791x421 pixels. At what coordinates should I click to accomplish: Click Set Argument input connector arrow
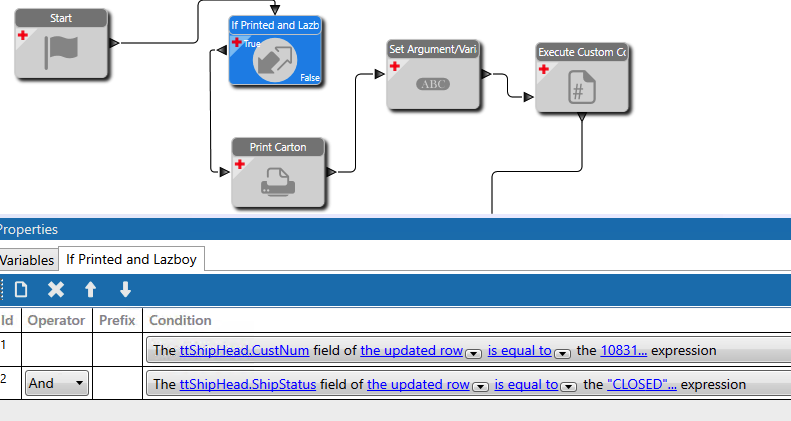[x=380, y=74]
